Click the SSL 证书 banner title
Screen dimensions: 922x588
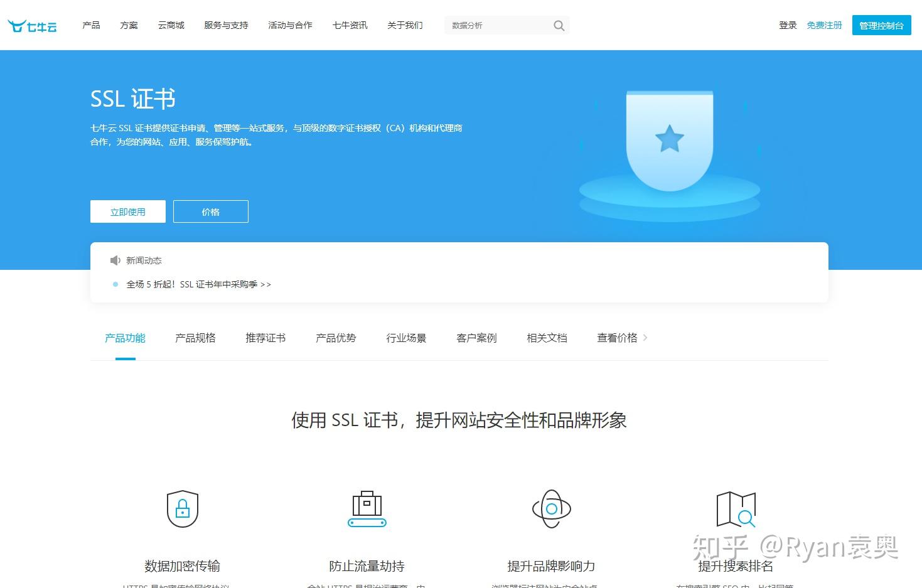click(132, 99)
